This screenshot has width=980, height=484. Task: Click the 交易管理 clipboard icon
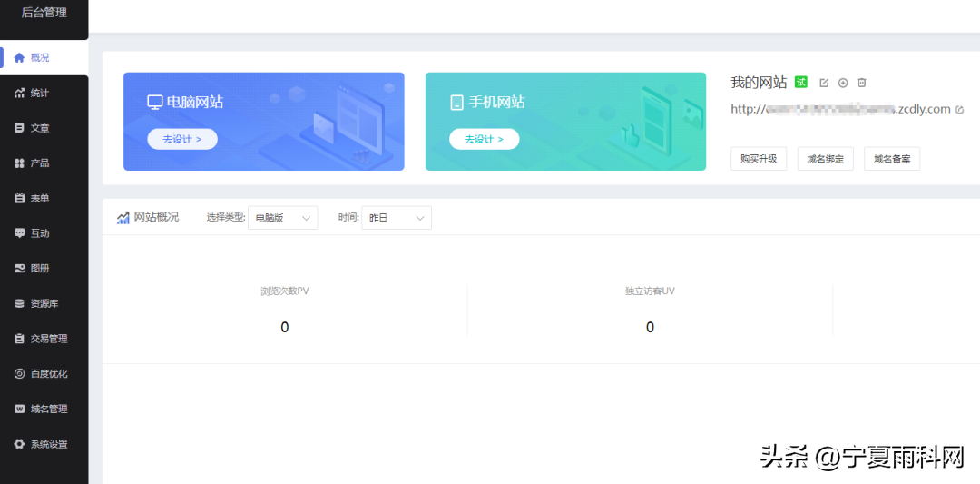[x=19, y=339]
